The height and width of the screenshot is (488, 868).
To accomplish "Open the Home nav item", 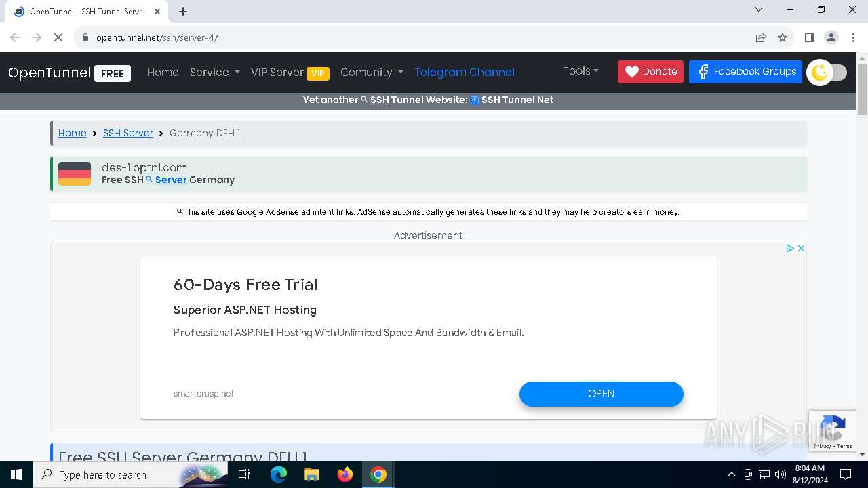I will pos(163,73).
